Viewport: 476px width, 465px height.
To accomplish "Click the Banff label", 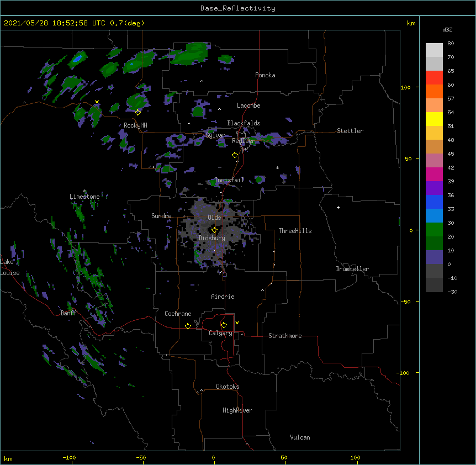I will [x=68, y=313].
